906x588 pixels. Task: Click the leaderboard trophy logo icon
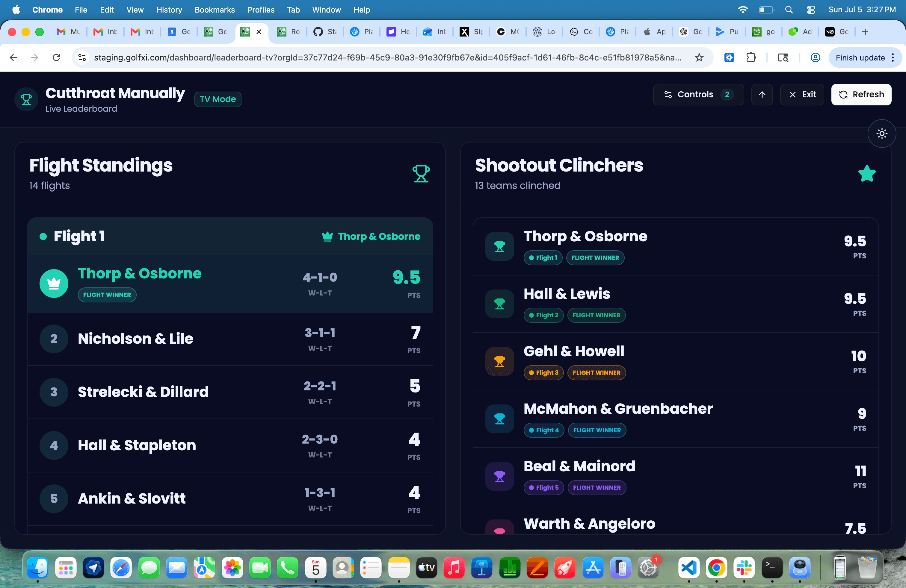[x=26, y=99]
